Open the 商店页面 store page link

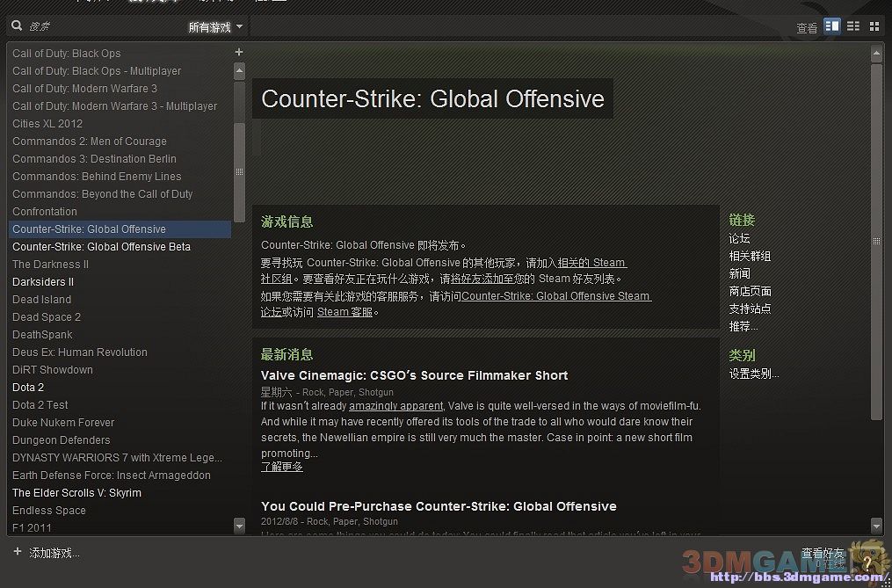pos(750,291)
